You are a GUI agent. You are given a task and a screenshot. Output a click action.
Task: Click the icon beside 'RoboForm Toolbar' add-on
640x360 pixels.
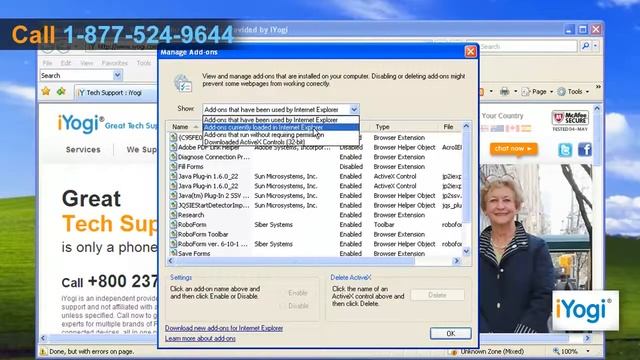pos(173,234)
